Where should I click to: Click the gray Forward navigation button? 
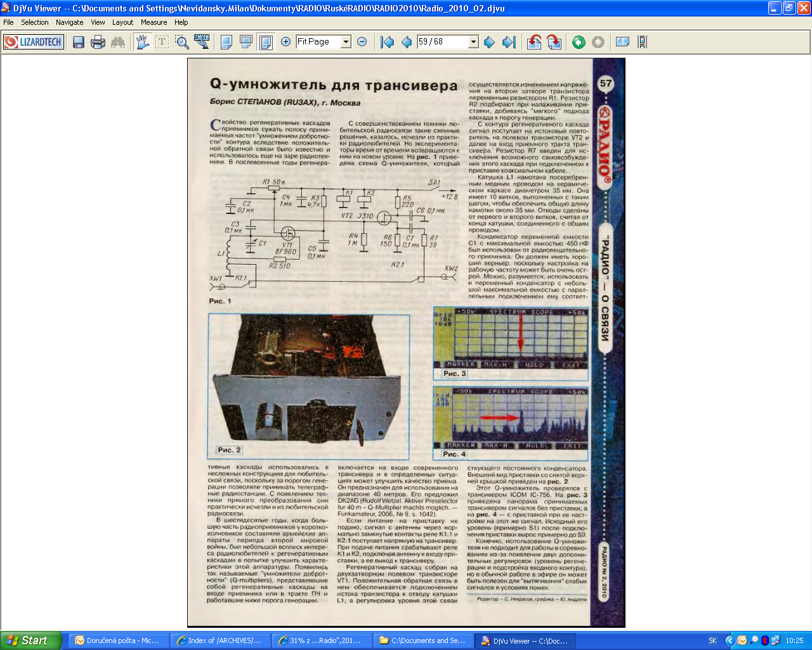[598, 42]
